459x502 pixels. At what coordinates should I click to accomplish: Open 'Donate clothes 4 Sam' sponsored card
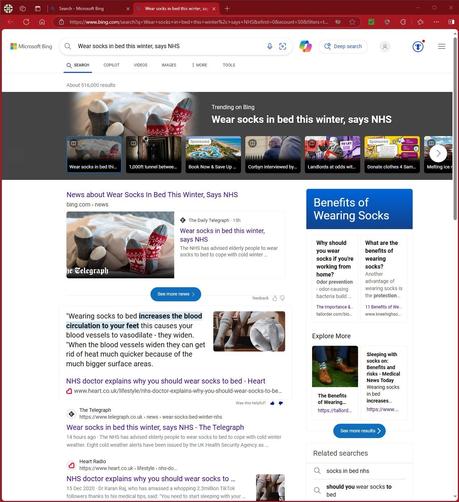click(392, 154)
